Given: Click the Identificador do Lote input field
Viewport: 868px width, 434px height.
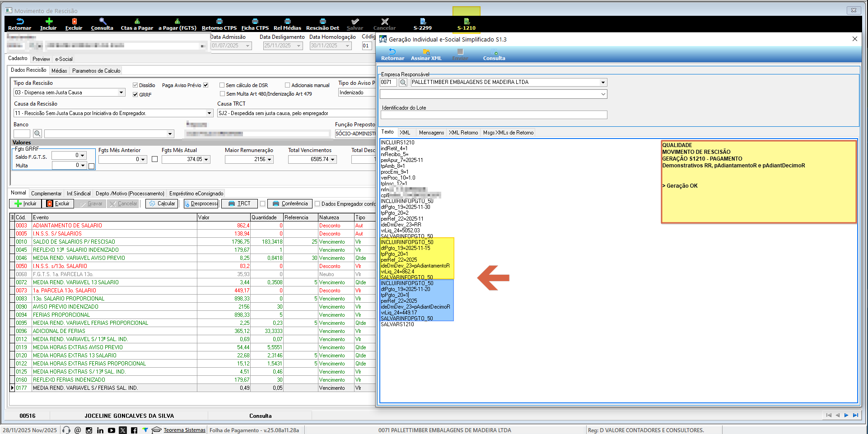Looking at the screenshot, I should point(494,115).
